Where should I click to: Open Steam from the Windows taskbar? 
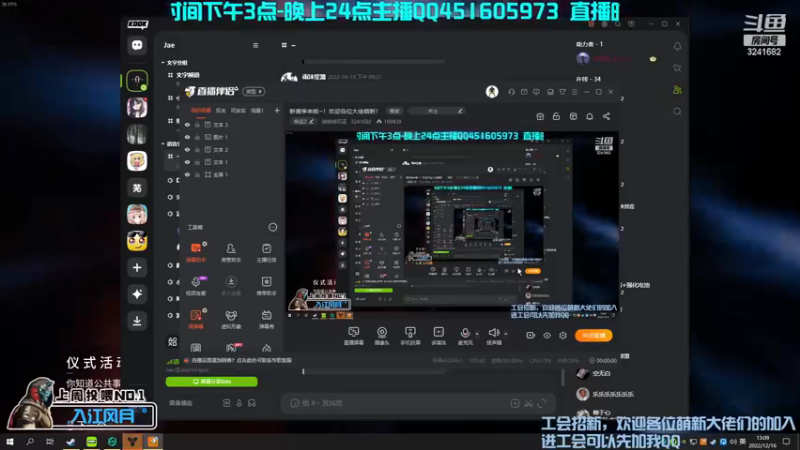pos(70,441)
